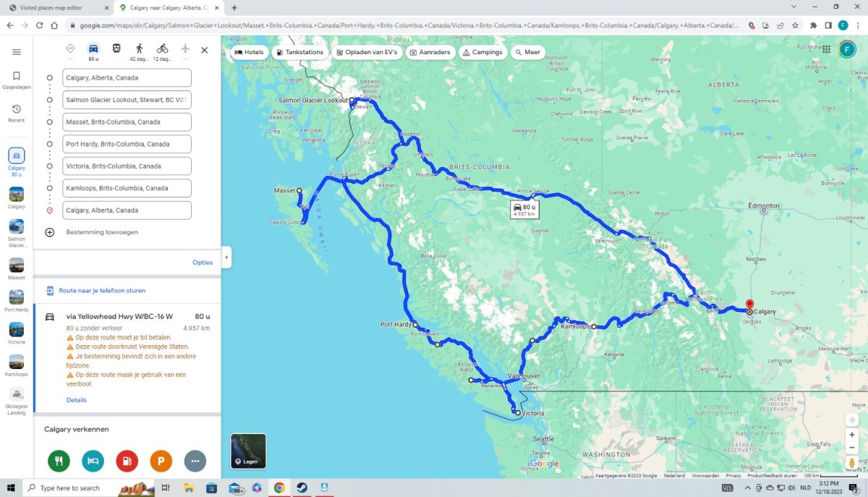Open the Recent history sidebar item
This screenshot has height=497, width=868.
pos(17,113)
